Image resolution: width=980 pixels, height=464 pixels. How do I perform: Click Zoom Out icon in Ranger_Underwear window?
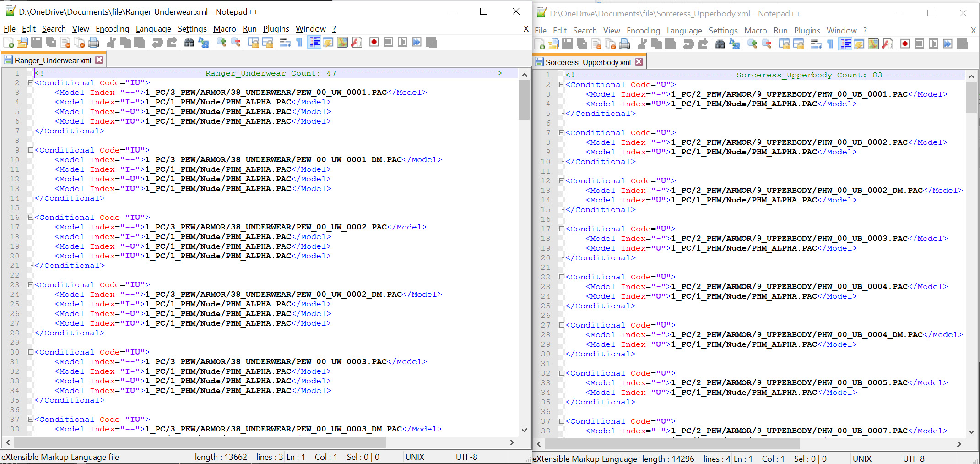coord(236,43)
